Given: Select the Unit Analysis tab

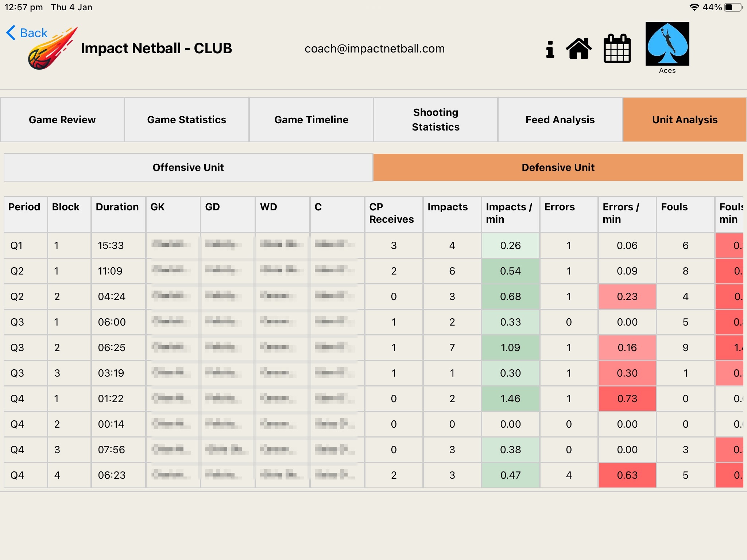Looking at the screenshot, I should (x=685, y=120).
